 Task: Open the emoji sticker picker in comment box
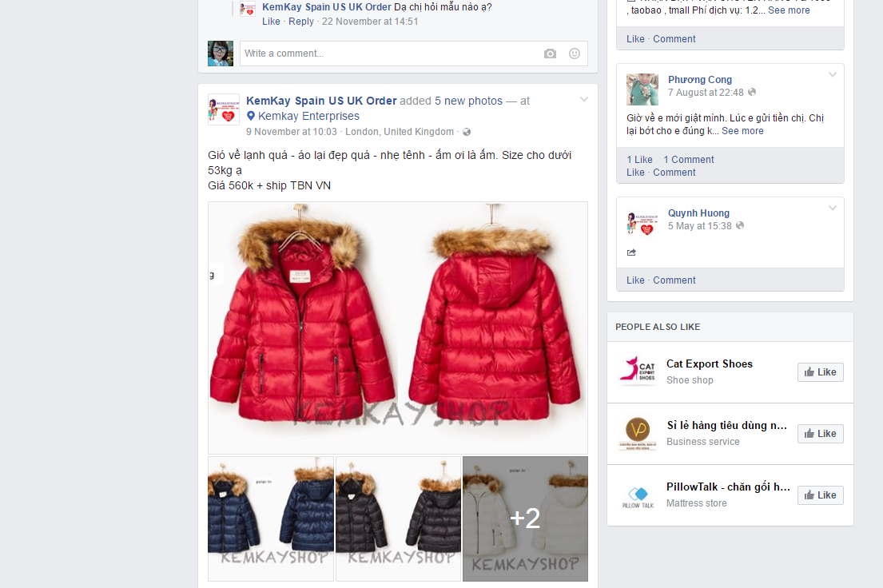(574, 54)
